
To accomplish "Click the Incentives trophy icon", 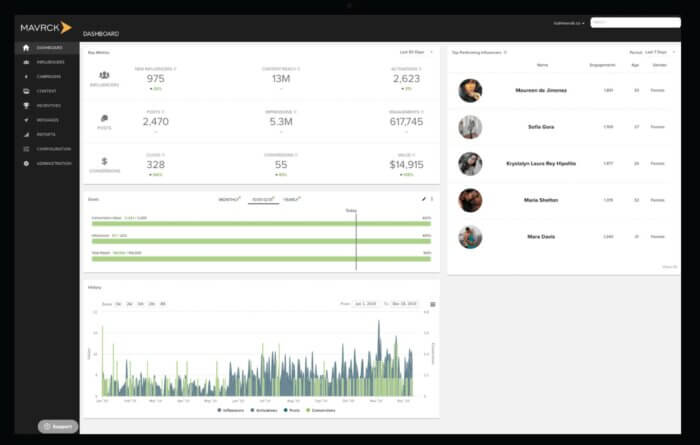I will coord(26,105).
